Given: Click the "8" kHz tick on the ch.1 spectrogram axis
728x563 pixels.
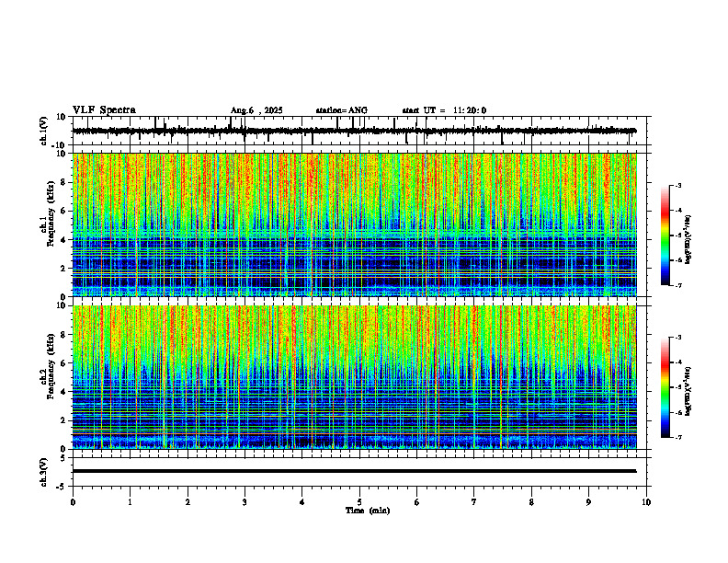Looking at the screenshot, I should (x=64, y=182).
